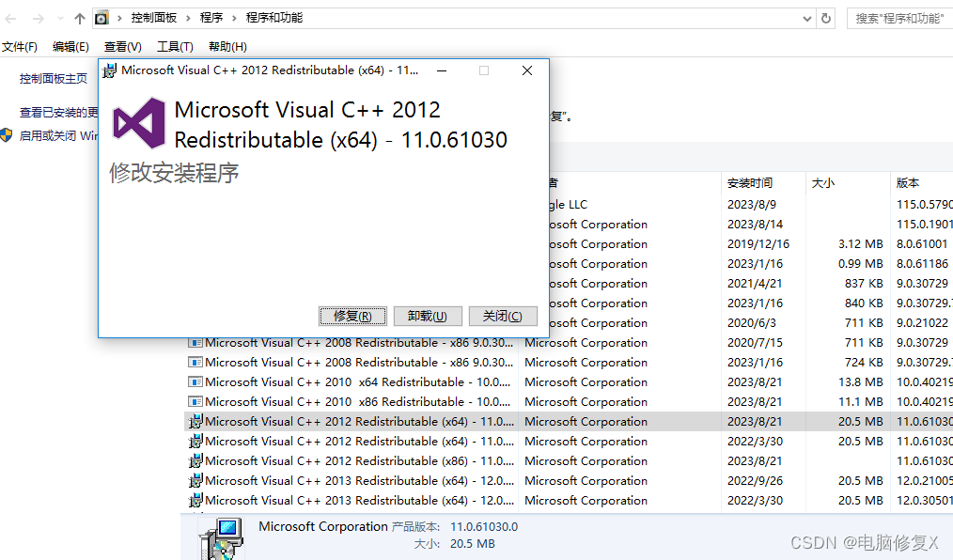953x560 pixels.
Task: Click icon of Visual C++ 2012 Redistributable (x86)
Action: point(195,461)
